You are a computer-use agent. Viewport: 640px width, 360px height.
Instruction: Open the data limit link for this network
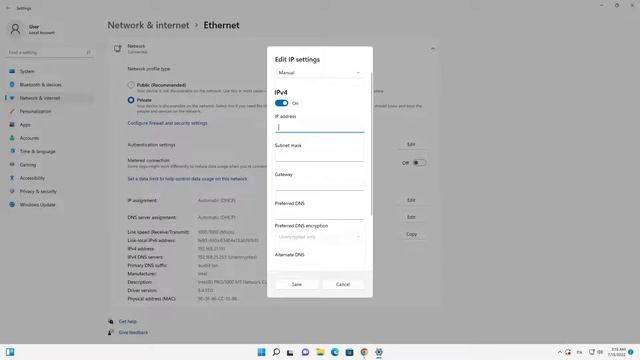point(187,179)
